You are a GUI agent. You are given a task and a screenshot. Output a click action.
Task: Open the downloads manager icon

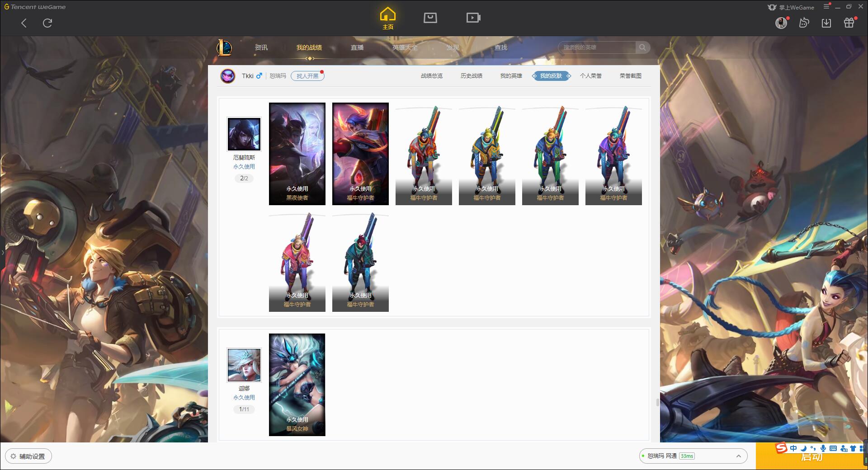(x=826, y=23)
